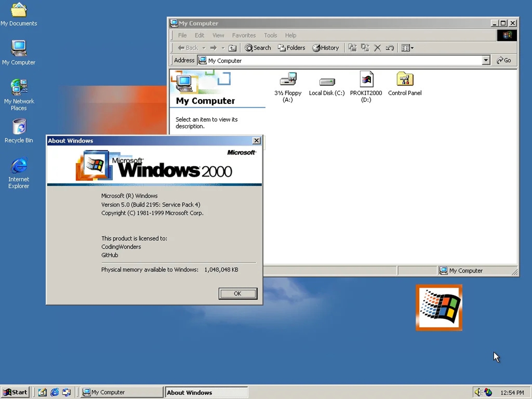Viewport: 532px width, 399px height.
Task: Expand the Address bar dropdown arrow
Action: 486,60
